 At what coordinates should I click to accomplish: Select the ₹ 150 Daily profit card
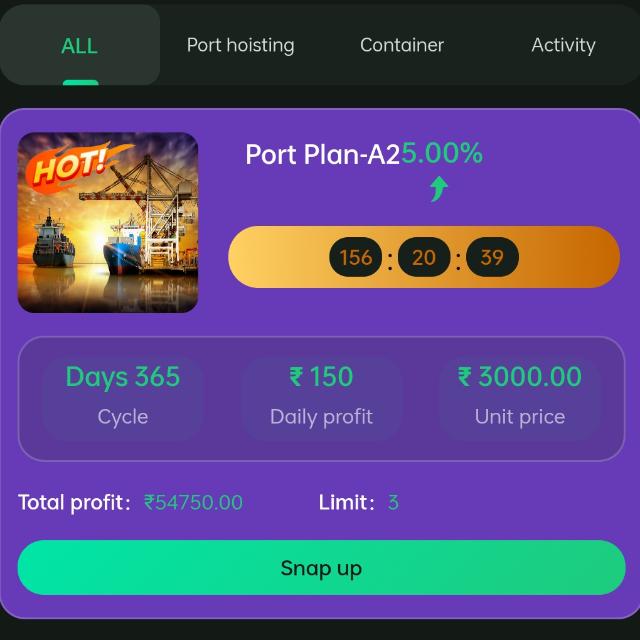321,396
